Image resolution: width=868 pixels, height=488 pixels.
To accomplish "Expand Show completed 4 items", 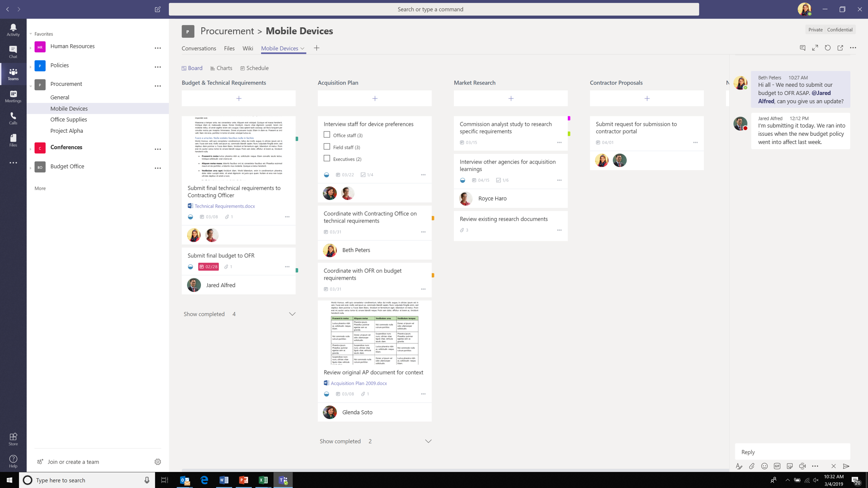I will click(292, 314).
